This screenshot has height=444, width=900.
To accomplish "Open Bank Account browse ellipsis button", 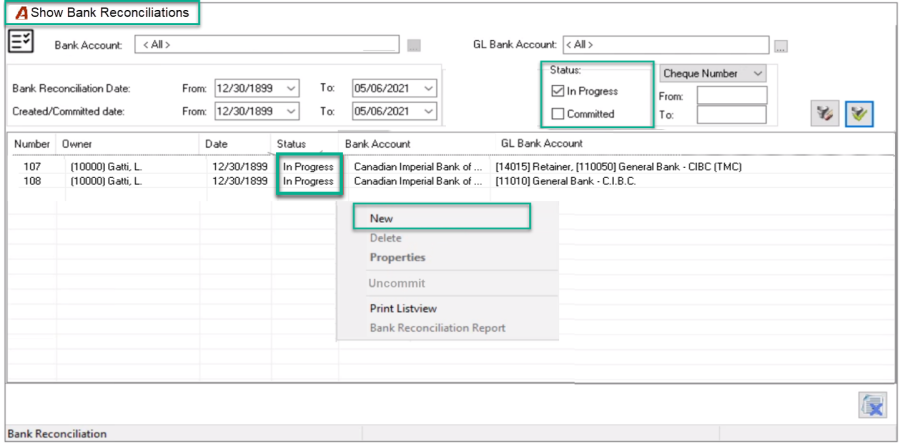I will click(x=414, y=45).
